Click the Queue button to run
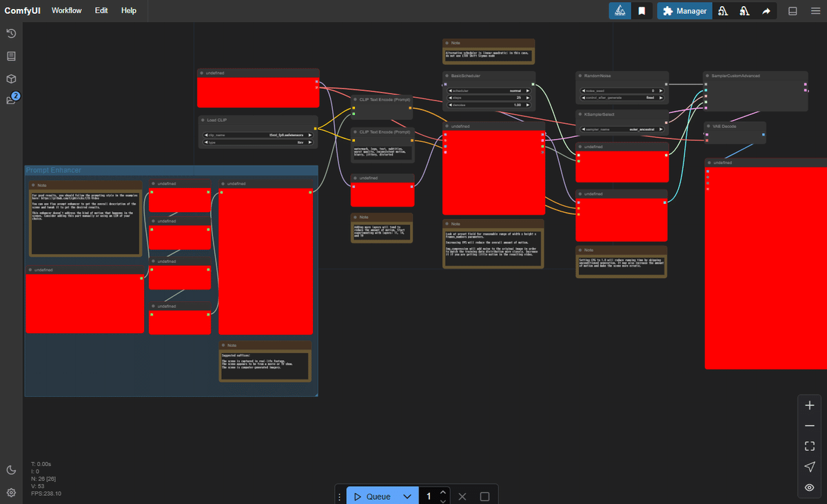 [x=378, y=496]
